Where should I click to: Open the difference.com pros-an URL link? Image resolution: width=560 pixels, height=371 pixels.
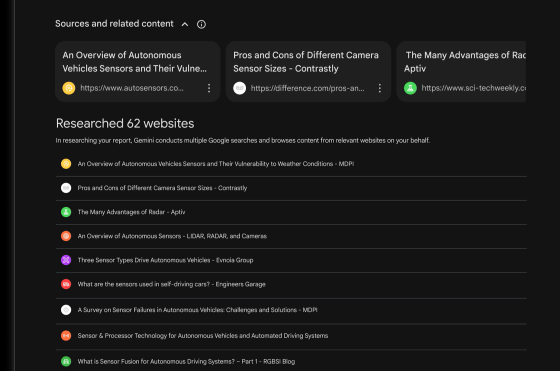(308, 88)
